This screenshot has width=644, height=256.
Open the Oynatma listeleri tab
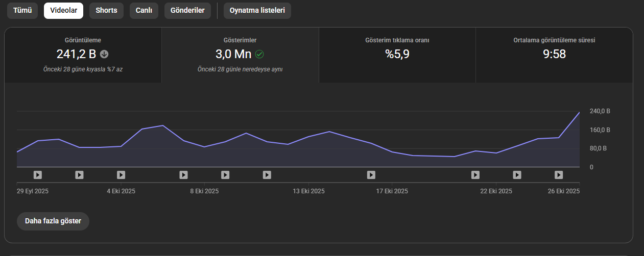(257, 10)
